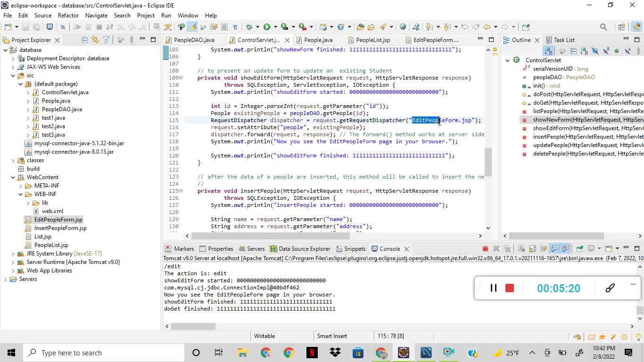
Task: Toggle Hide Fields in Outline toolbar
Action: coord(595,51)
